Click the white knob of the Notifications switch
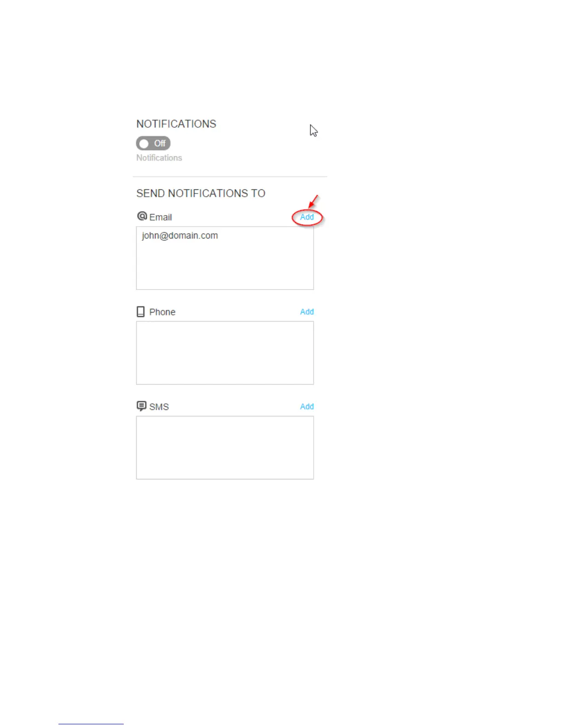 click(x=144, y=143)
